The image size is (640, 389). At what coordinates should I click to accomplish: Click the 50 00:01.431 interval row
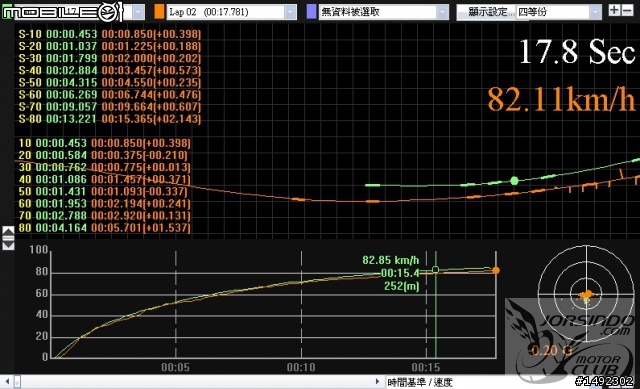pos(104,191)
